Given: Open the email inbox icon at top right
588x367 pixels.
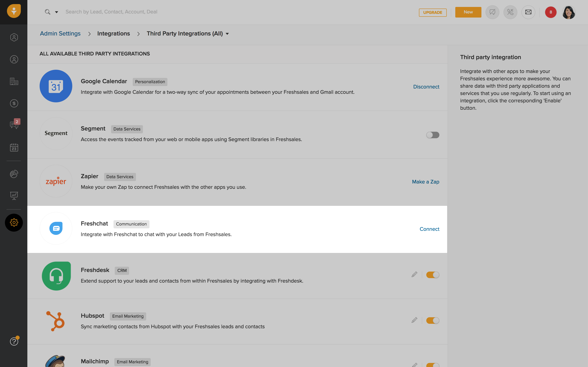Looking at the screenshot, I should click(x=528, y=12).
